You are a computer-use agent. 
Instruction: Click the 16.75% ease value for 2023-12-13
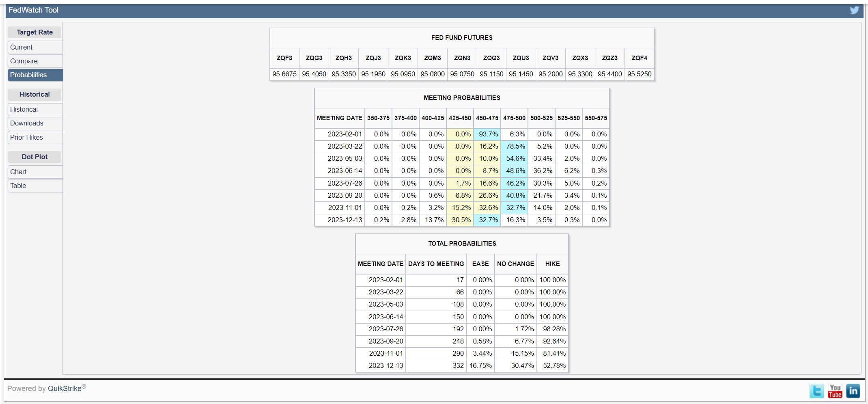[480, 365]
